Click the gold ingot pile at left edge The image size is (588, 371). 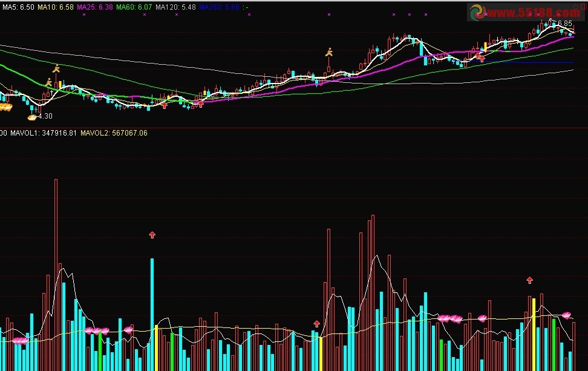[x=6, y=108]
